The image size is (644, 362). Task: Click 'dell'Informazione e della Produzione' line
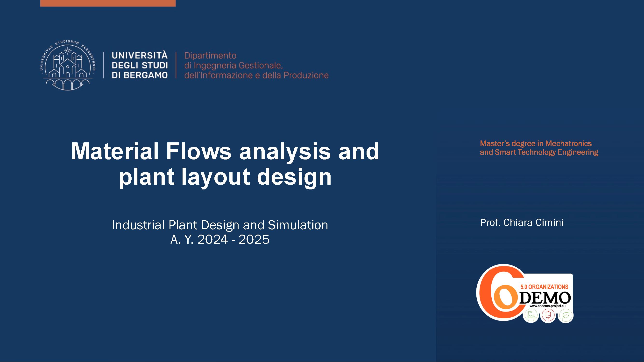pos(256,75)
